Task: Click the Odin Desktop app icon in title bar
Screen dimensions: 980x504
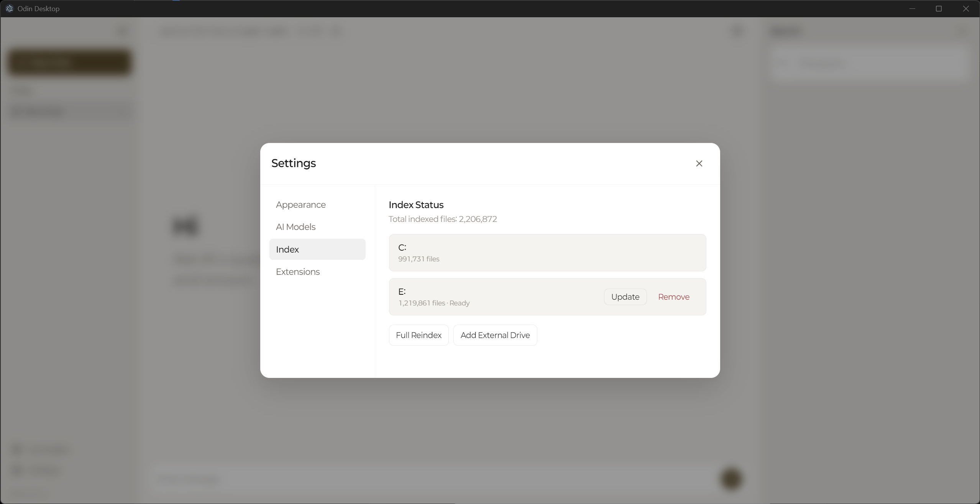Action: (9, 8)
